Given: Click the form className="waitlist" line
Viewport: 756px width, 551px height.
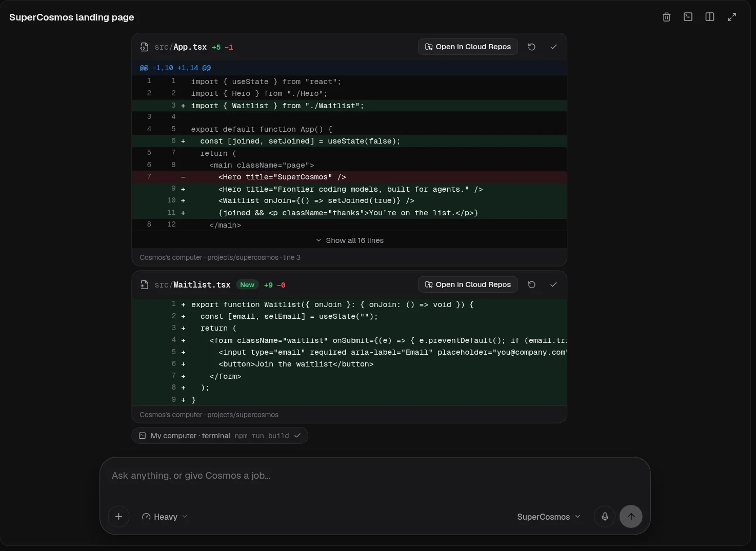Looking at the screenshot, I should pyautogui.click(x=349, y=340).
